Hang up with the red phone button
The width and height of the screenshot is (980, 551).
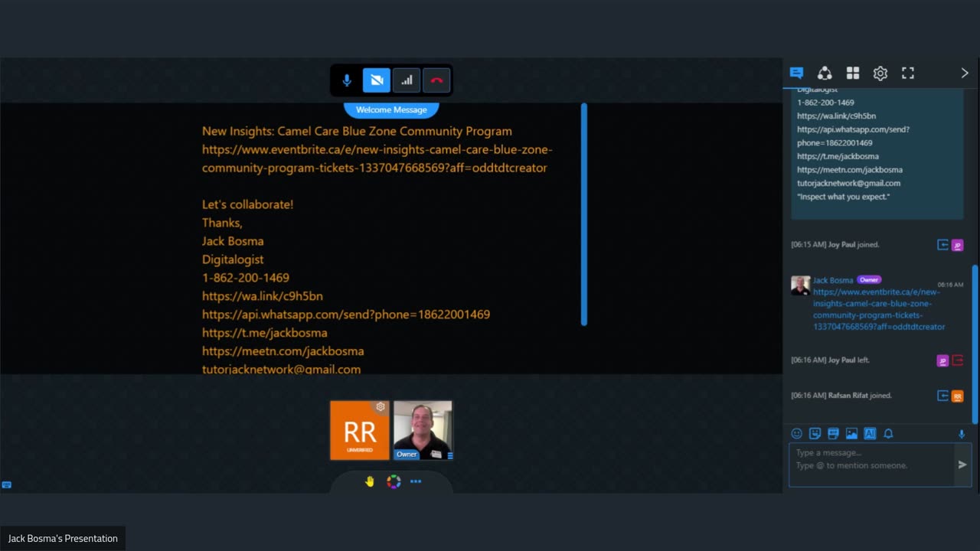[x=436, y=80]
